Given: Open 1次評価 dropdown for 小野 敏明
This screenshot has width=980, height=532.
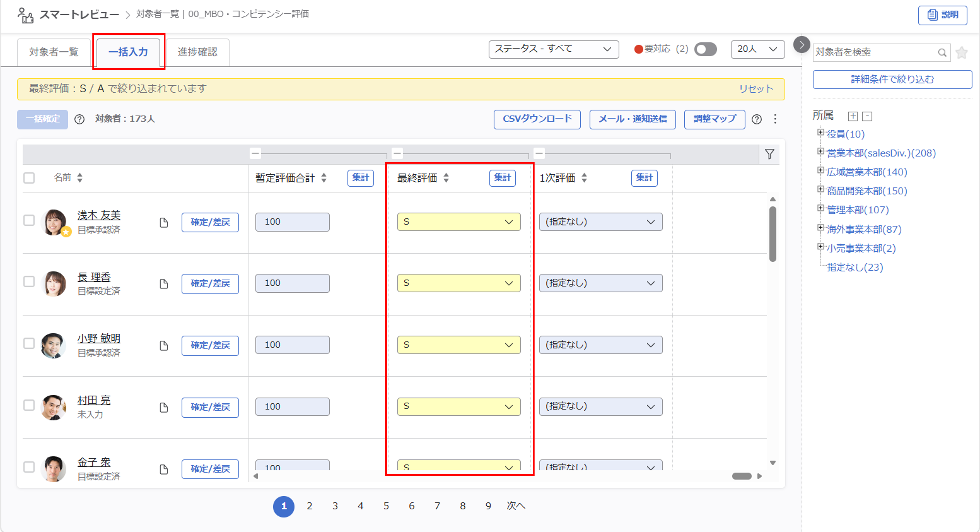Looking at the screenshot, I should (x=600, y=345).
